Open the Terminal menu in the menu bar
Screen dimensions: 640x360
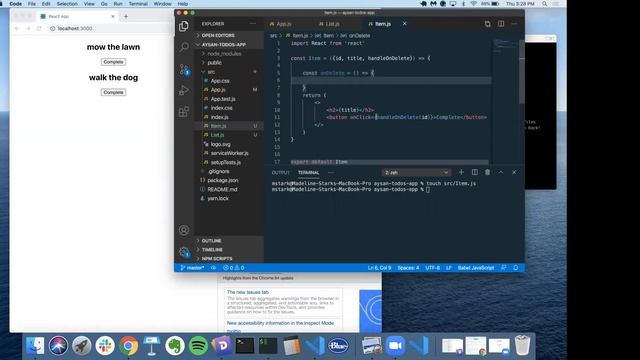[138, 4]
